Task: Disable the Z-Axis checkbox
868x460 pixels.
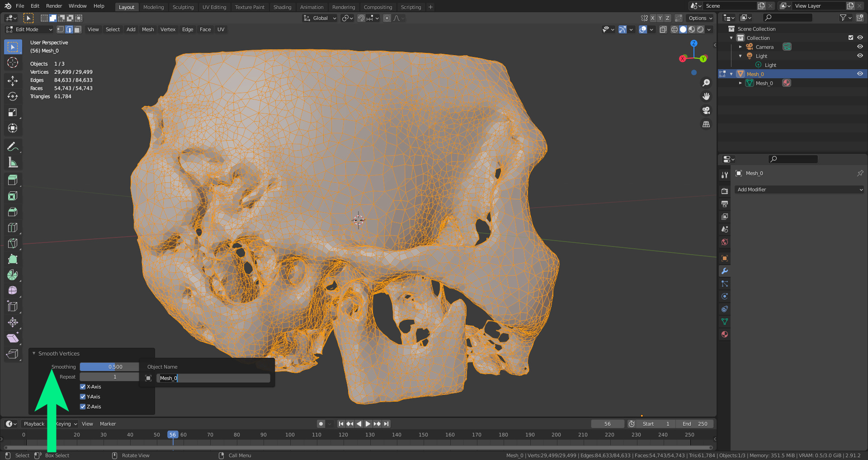Action: click(83, 407)
